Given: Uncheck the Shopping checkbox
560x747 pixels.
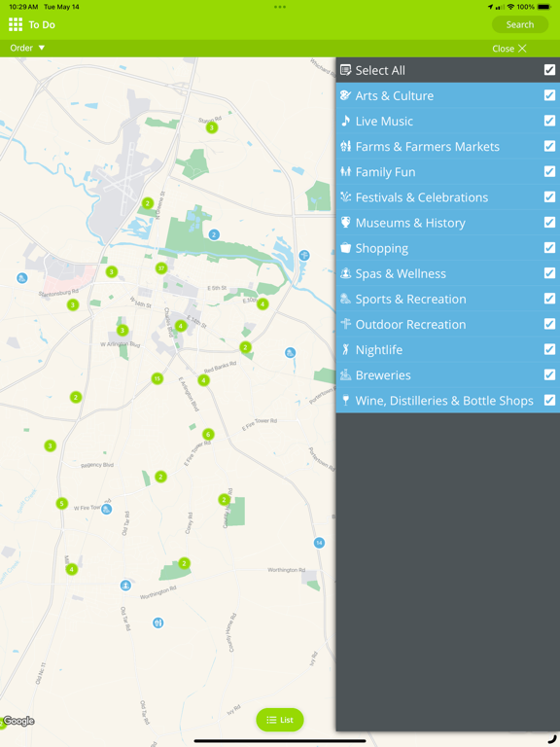Looking at the screenshot, I should [549, 248].
